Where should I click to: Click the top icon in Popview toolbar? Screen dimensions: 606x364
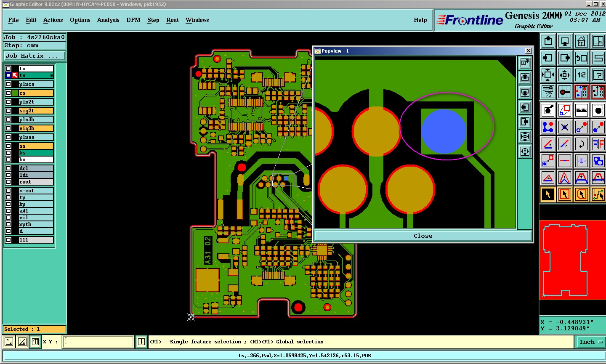525,63
